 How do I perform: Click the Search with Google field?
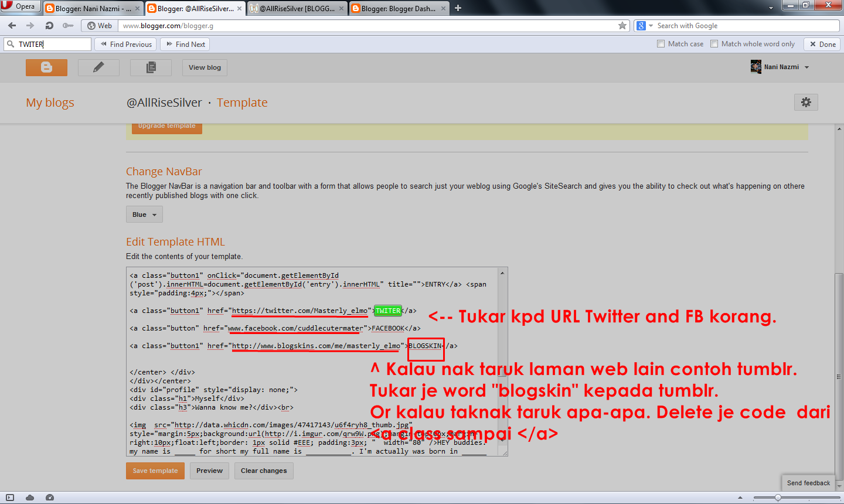point(747,26)
